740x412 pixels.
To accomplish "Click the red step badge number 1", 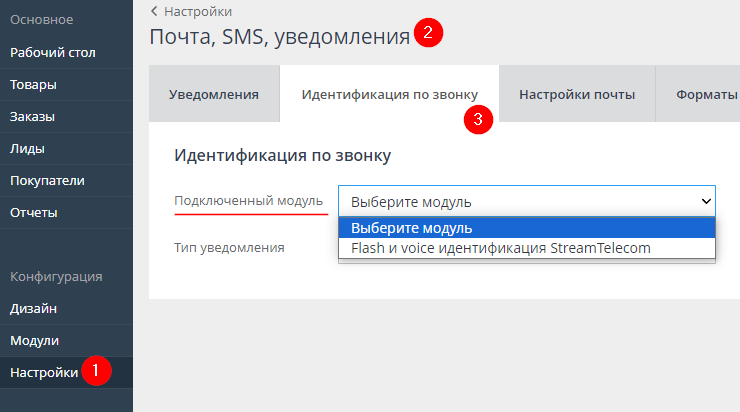I will [95, 371].
